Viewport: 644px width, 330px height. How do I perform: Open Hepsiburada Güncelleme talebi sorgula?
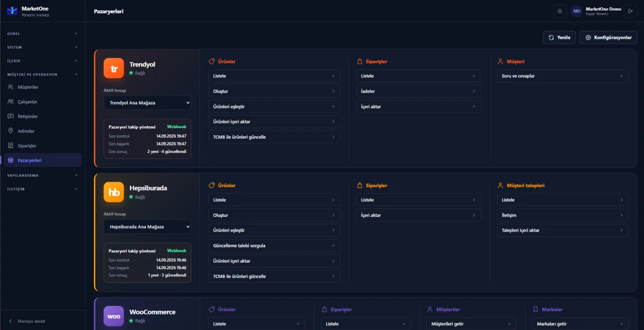[x=274, y=245]
